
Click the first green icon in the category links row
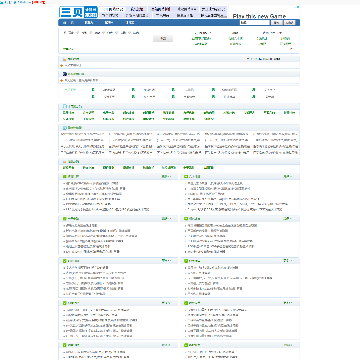pos(93,90)
